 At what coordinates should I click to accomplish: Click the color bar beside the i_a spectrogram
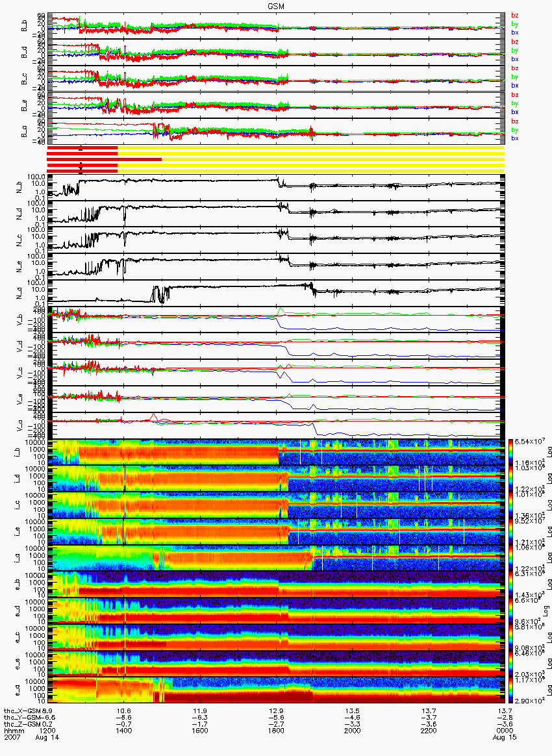(x=510, y=559)
